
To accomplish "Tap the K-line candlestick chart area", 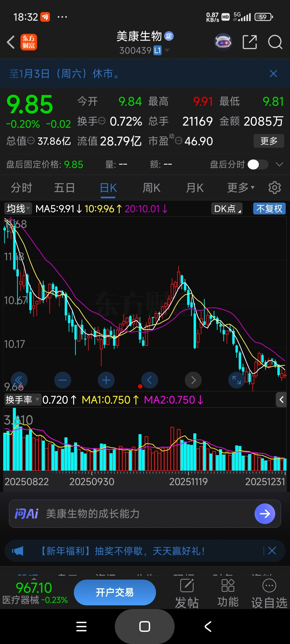I will pyautogui.click(x=145, y=303).
